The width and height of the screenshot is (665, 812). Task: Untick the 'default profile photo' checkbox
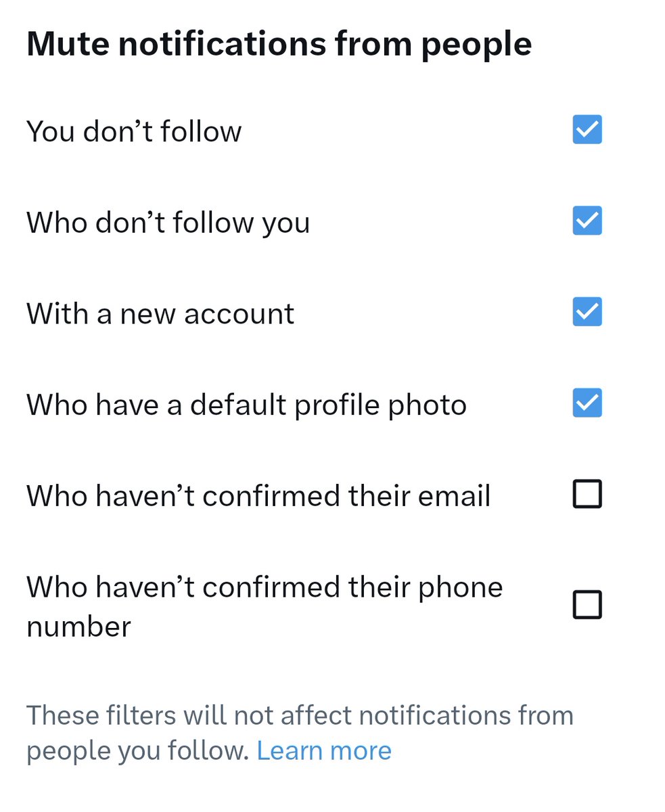click(587, 404)
